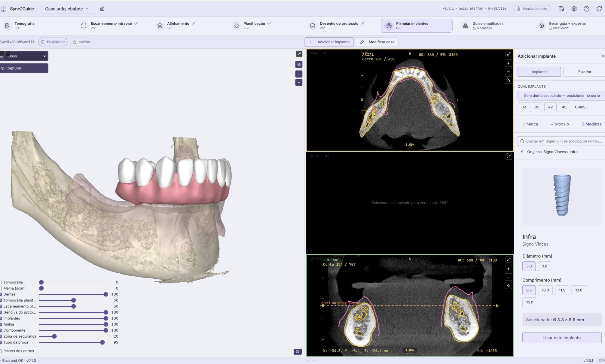Go to the home screen icon
This screenshot has width=605, height=364.
(x=102, y=9)
